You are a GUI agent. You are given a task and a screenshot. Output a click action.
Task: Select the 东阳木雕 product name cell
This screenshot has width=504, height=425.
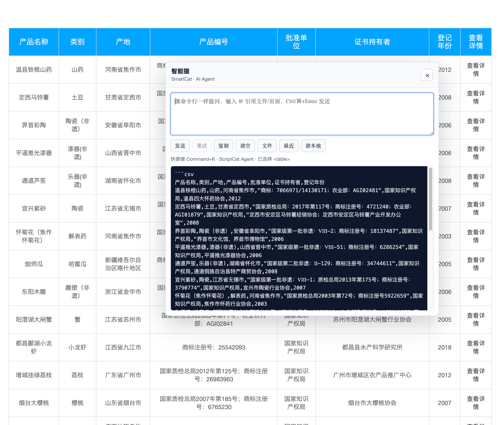click(x=34, y=292)
